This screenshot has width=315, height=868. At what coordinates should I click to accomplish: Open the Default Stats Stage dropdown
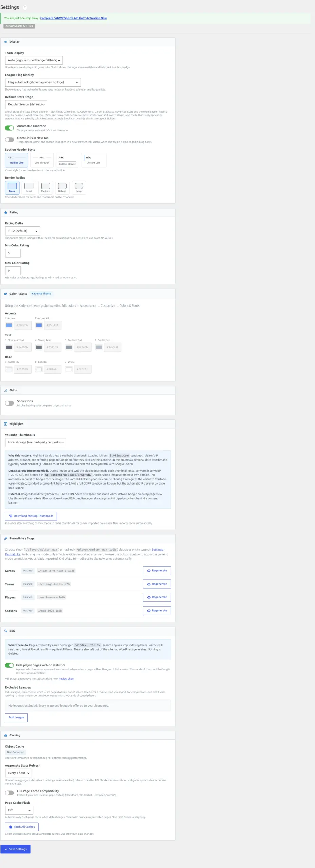[x=26, y=104]
